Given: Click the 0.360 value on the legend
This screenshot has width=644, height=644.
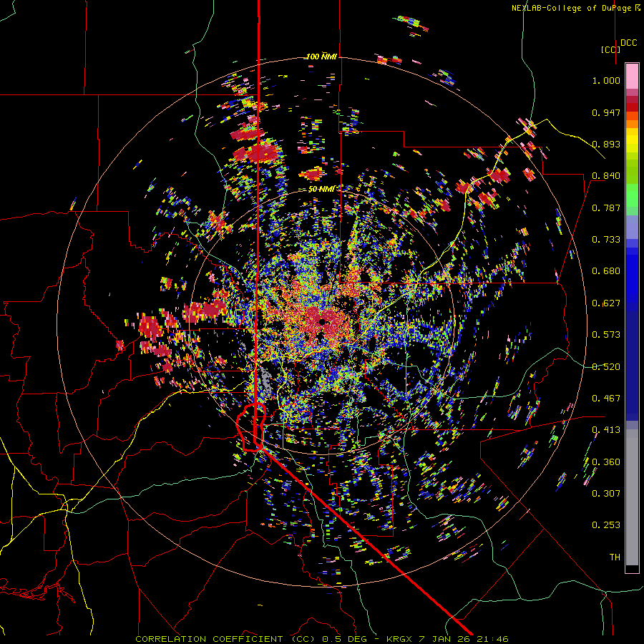Looking at the screenshot, I should point(606,462).
